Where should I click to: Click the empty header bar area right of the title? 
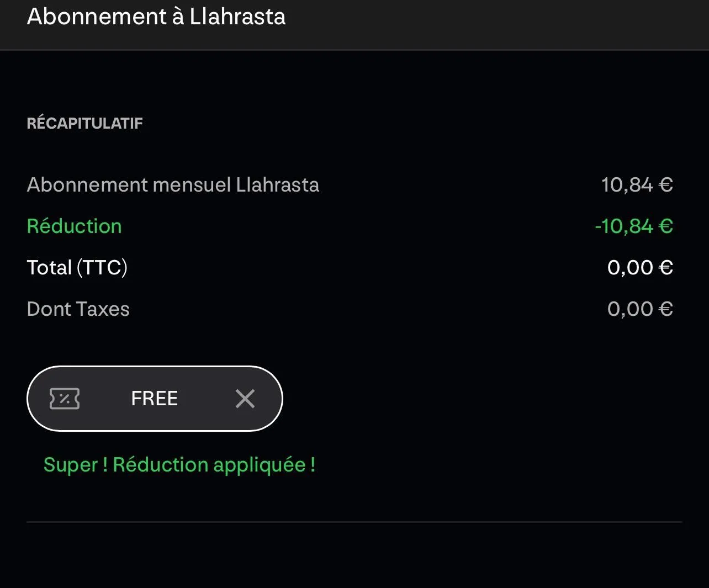coord(497,22)
